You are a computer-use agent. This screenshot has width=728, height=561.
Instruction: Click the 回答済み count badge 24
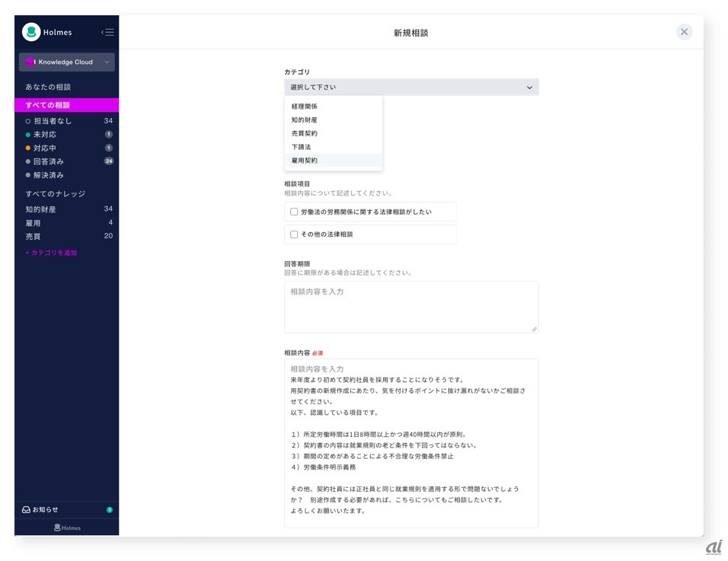click(109, 161)
